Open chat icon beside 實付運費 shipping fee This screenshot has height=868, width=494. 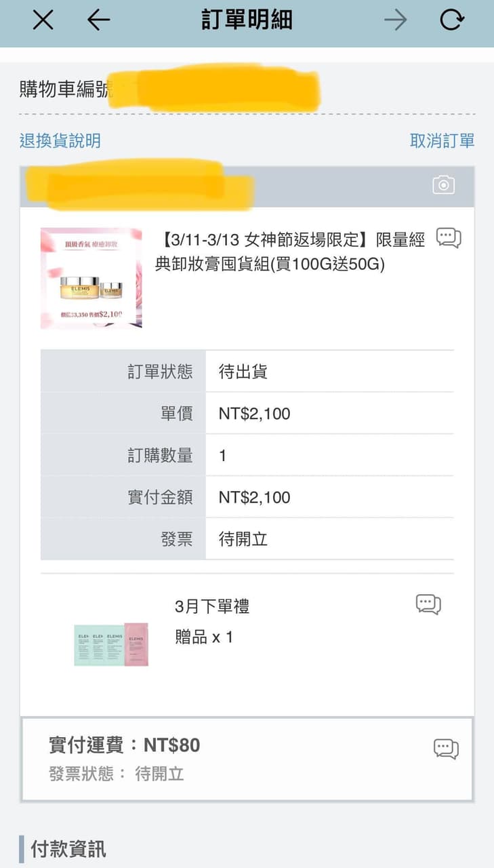[x=446, y=749]
